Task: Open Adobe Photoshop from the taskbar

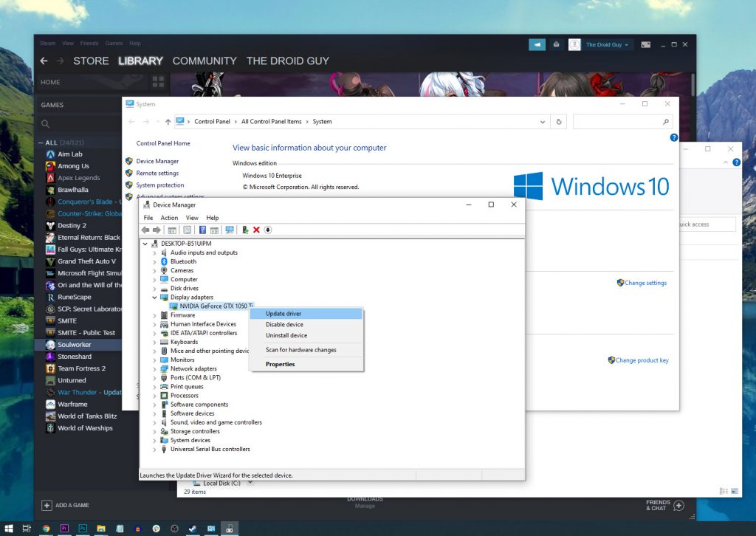Action: pyautogui.click(x=83, y=529)
